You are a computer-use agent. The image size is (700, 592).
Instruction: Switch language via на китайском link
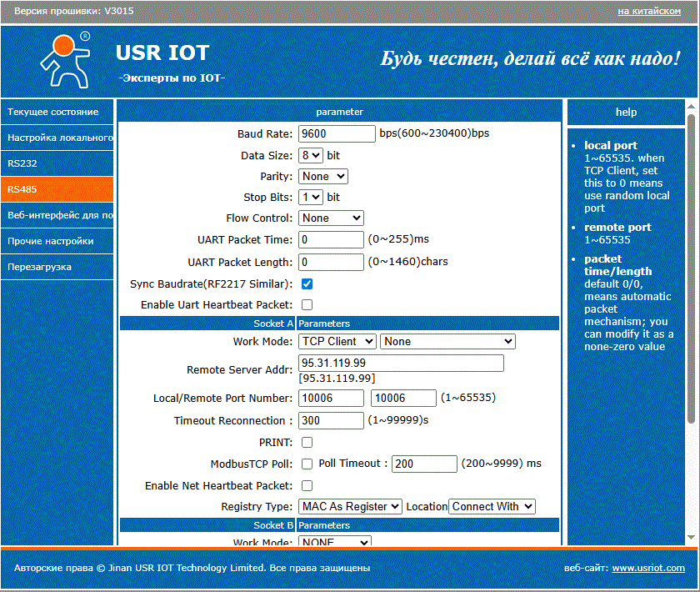648,11
